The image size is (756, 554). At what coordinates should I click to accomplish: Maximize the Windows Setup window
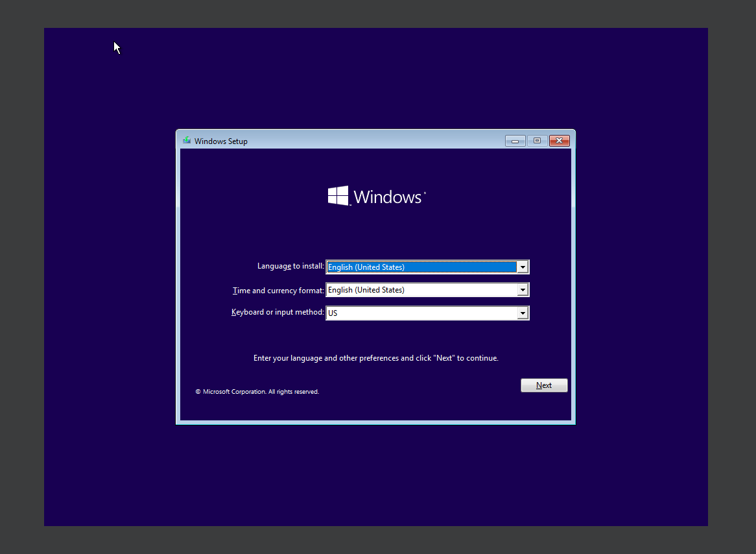click(537, 140)
